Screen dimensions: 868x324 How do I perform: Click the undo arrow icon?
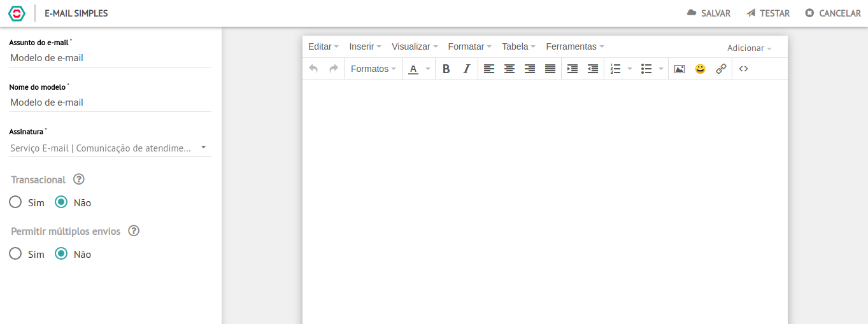[313, 69]
